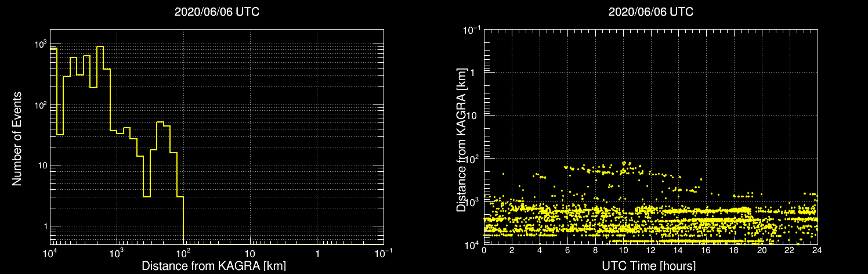Click the UTC Time [hours] axis label
The height and width of the screenshot is (274, 868).
click(650, 266)
